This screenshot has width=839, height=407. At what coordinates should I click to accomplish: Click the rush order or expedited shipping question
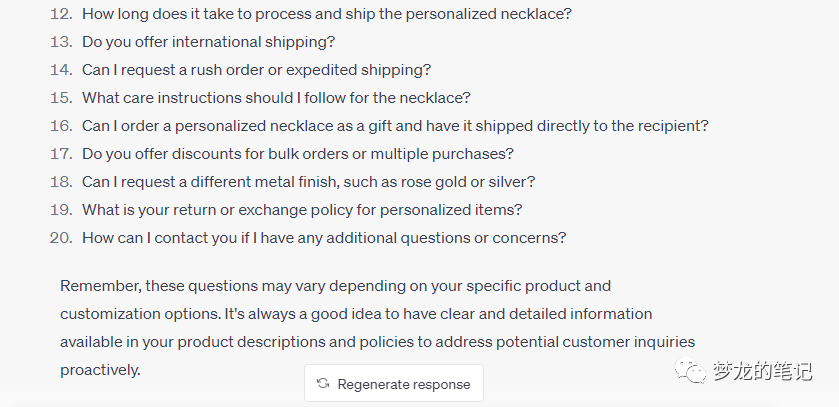[x=256, y=70]
